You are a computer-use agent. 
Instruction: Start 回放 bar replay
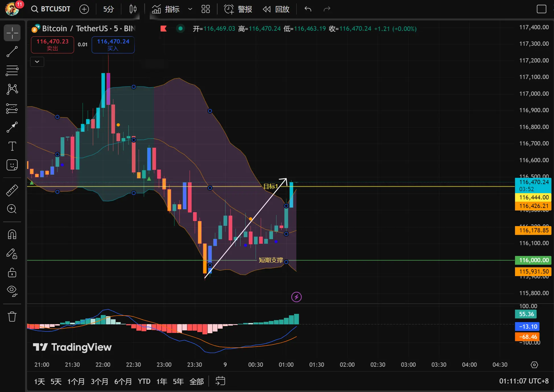click(276, 9)
